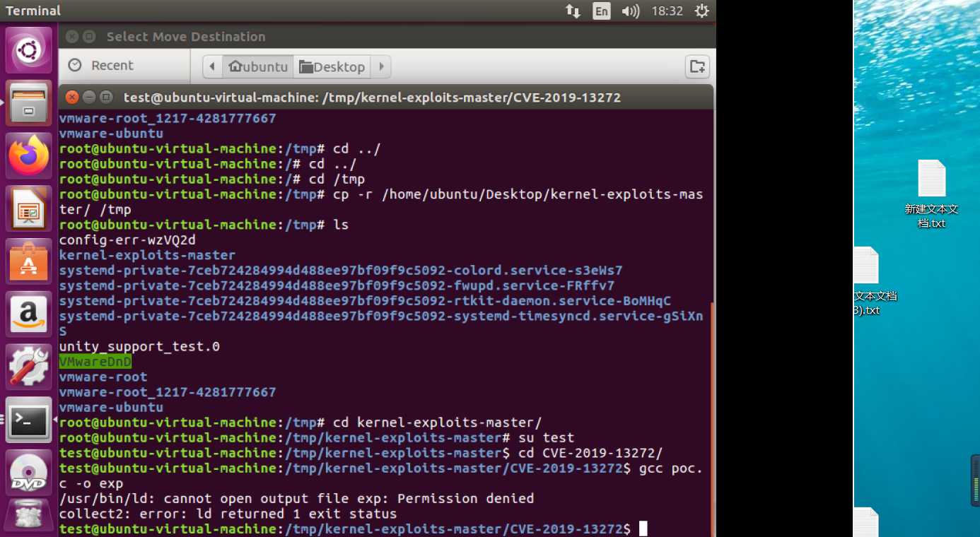The image size is (980, 537).
Task: Open the DVD disc icon in launcher
Action: tap(29, 473)
